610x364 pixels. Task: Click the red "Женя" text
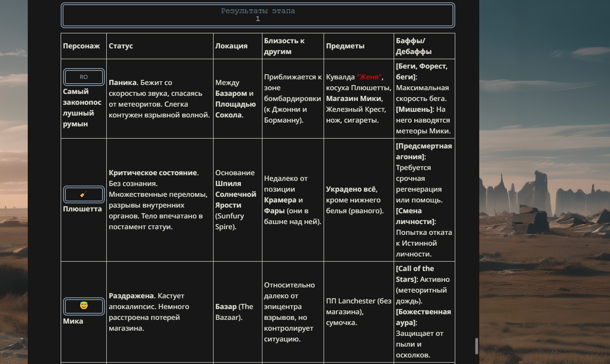[370, 77]
